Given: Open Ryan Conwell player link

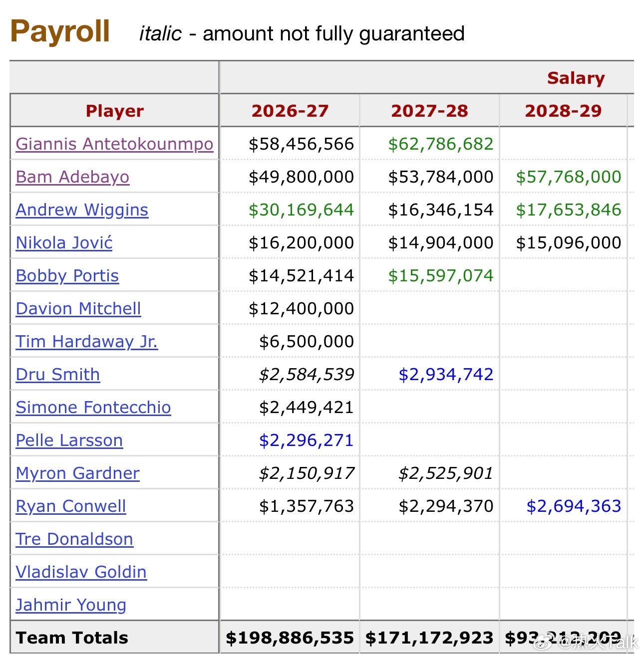Looking at the screenshot, I should pos(71,506).
